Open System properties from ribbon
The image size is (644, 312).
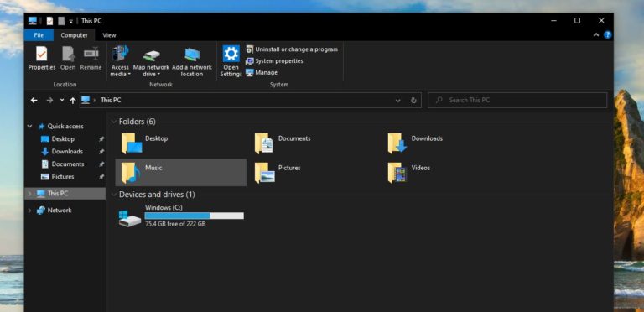point(274,60)
